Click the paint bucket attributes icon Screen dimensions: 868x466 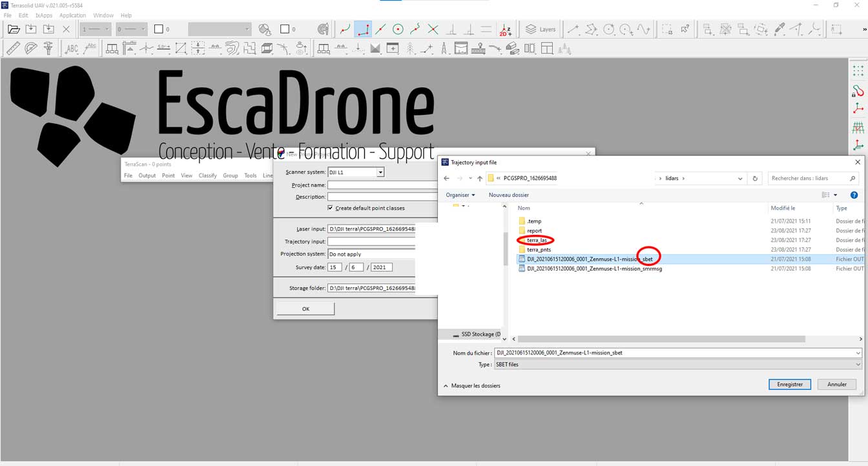(x=264, y=30)
